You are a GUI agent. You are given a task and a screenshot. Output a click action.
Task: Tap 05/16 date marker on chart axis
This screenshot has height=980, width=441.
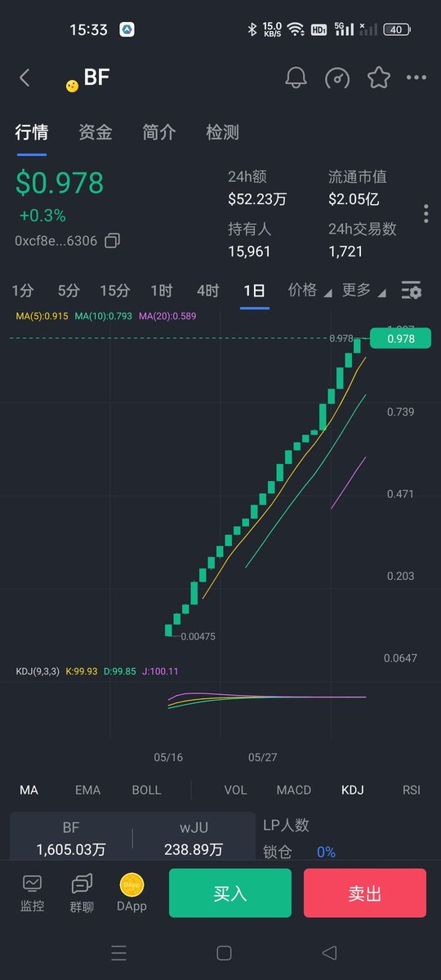(168, 757)
